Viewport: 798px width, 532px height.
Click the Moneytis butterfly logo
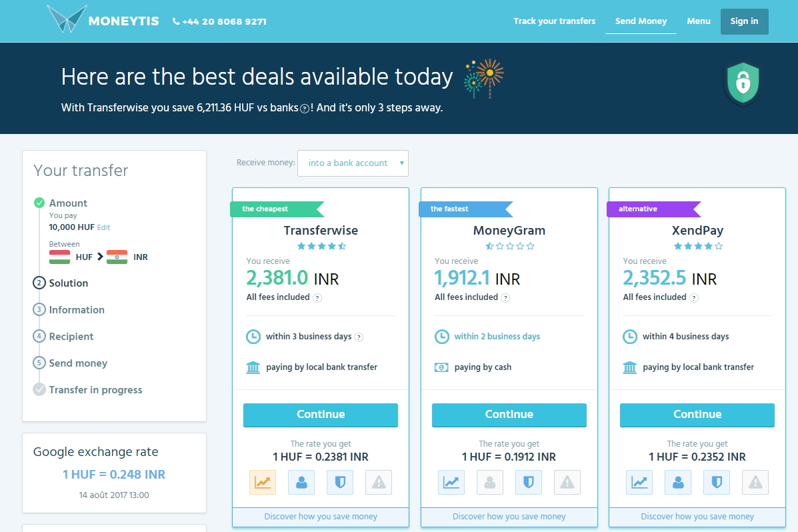pyautogui.click(x=67, y=19)
